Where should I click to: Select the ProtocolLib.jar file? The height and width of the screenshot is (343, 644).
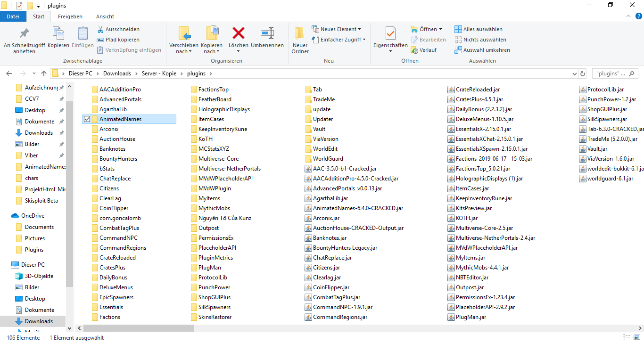[x=602, y=90]
